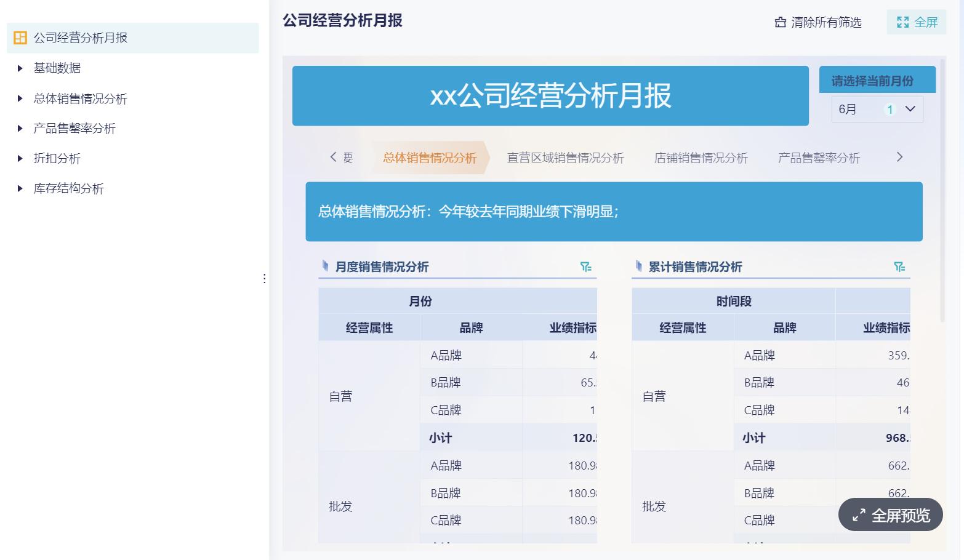The image size is (964, 560).
Task: Click the filter icon on 月度销售情况分析
Action: (585, 267)
